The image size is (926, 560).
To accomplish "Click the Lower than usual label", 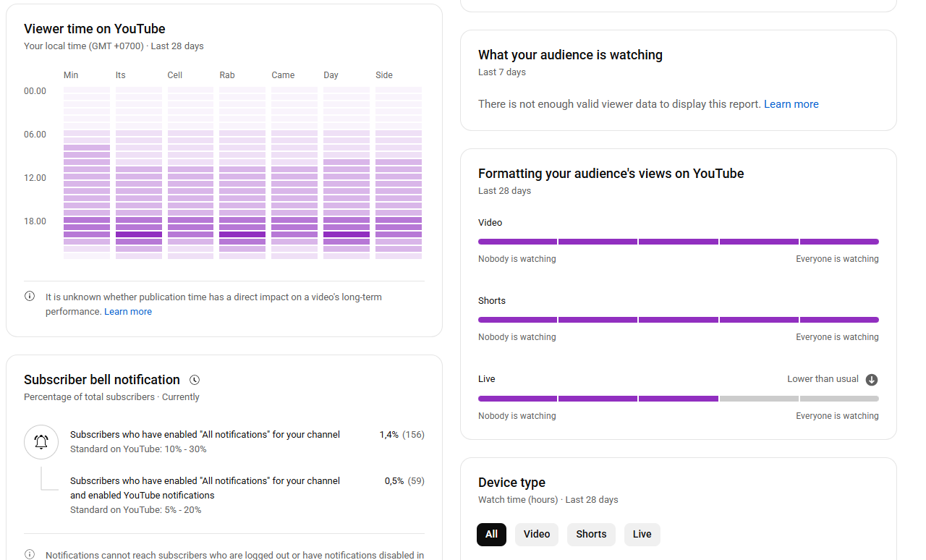I will pos(823,379).
